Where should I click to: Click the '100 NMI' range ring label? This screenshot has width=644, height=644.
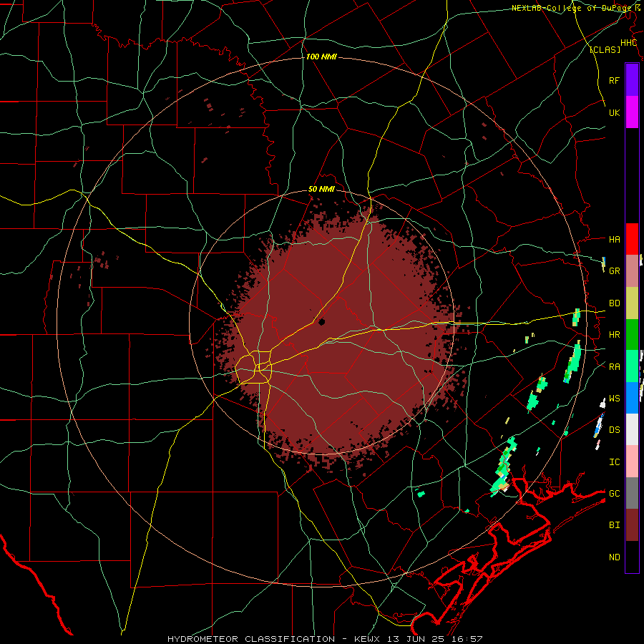[321, 57]
